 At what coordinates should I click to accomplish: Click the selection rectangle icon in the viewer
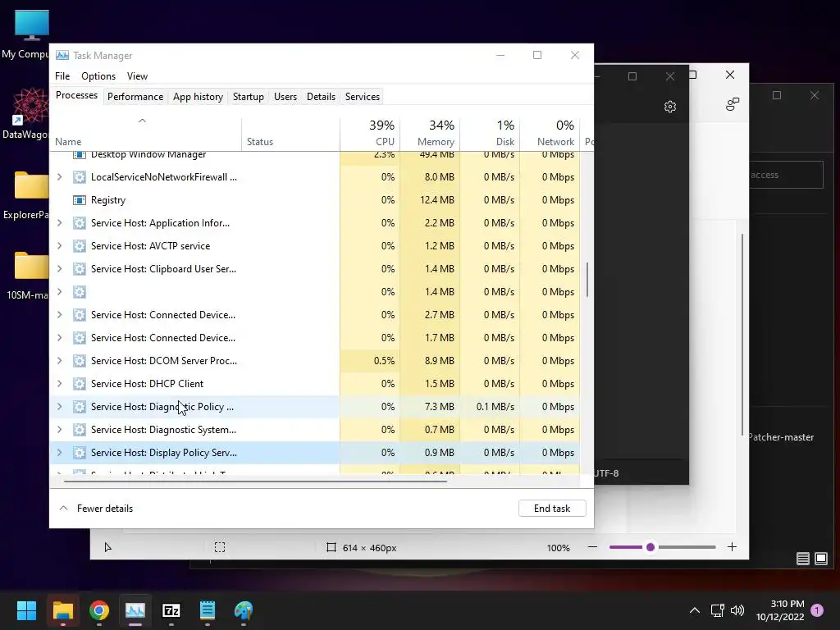[220, 547]
